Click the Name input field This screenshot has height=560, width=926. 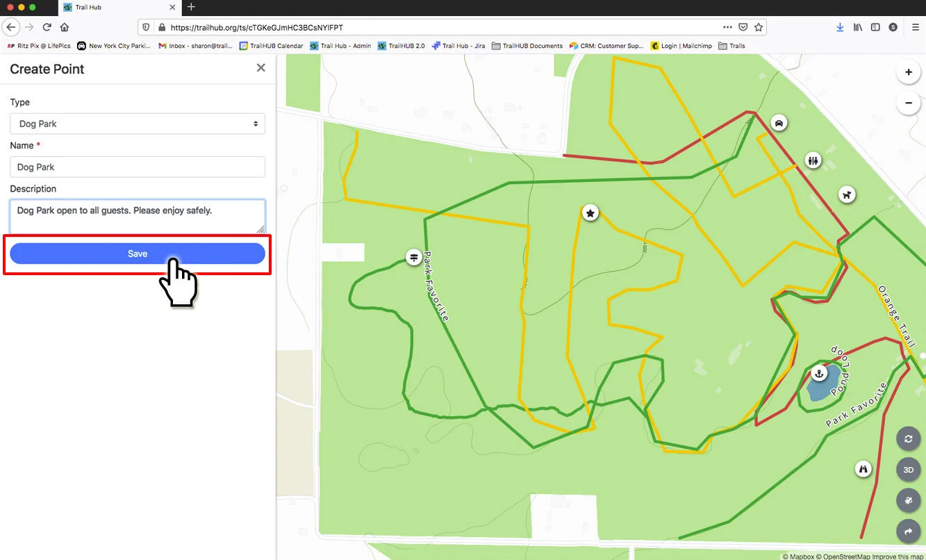pyautogui.click(x=138, y=167)
